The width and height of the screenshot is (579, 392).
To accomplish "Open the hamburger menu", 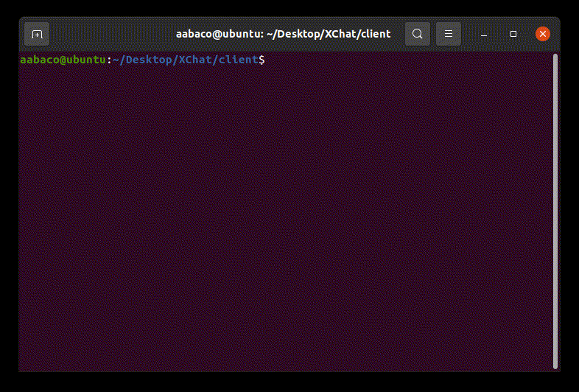I will pos(448,34).
